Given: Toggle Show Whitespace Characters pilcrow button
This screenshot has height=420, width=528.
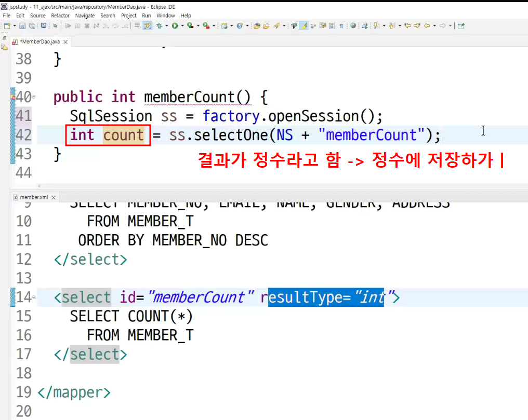Looking at the screenshot, I should point(341,25).
